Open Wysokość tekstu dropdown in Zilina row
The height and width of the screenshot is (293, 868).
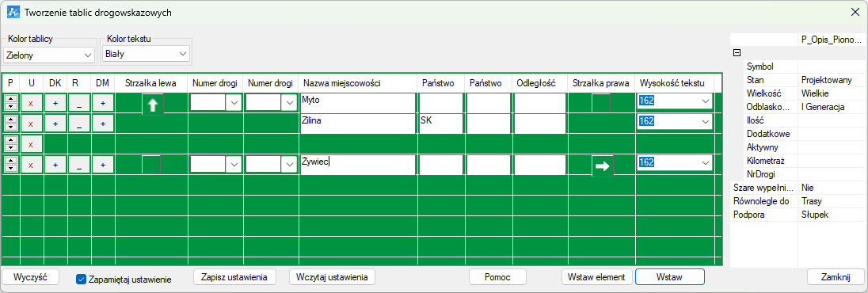tap(675, 121)
